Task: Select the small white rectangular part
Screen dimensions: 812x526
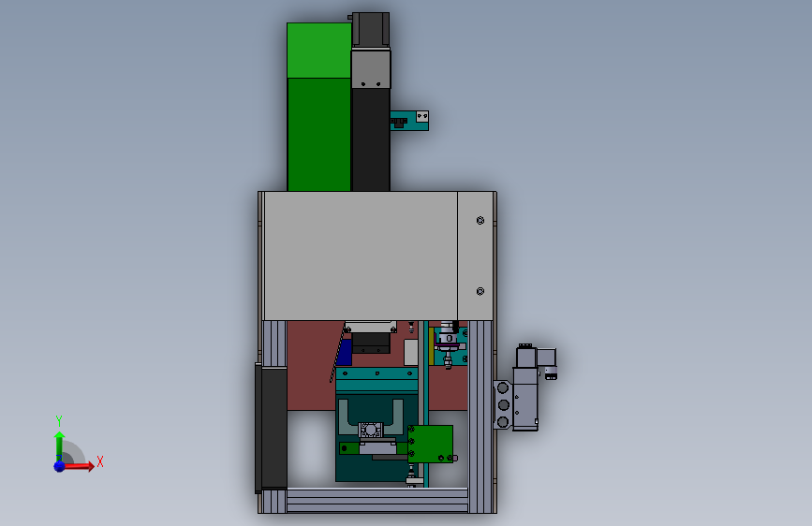Action: click(410, 353)
